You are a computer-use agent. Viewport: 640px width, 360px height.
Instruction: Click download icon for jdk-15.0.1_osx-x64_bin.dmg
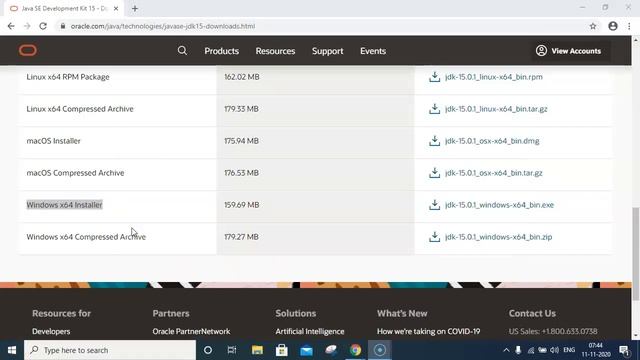(434, 141)
